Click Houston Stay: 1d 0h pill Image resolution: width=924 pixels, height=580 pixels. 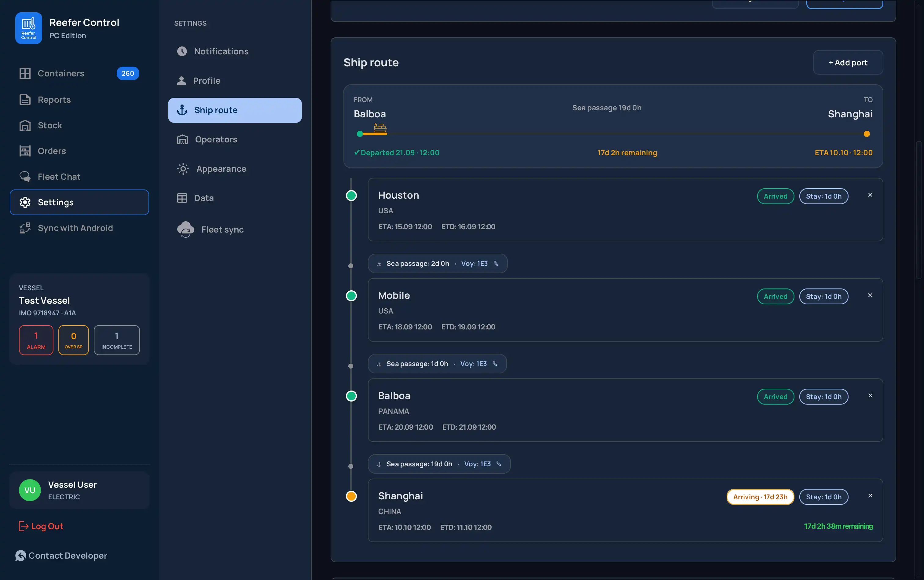point(823,196)
